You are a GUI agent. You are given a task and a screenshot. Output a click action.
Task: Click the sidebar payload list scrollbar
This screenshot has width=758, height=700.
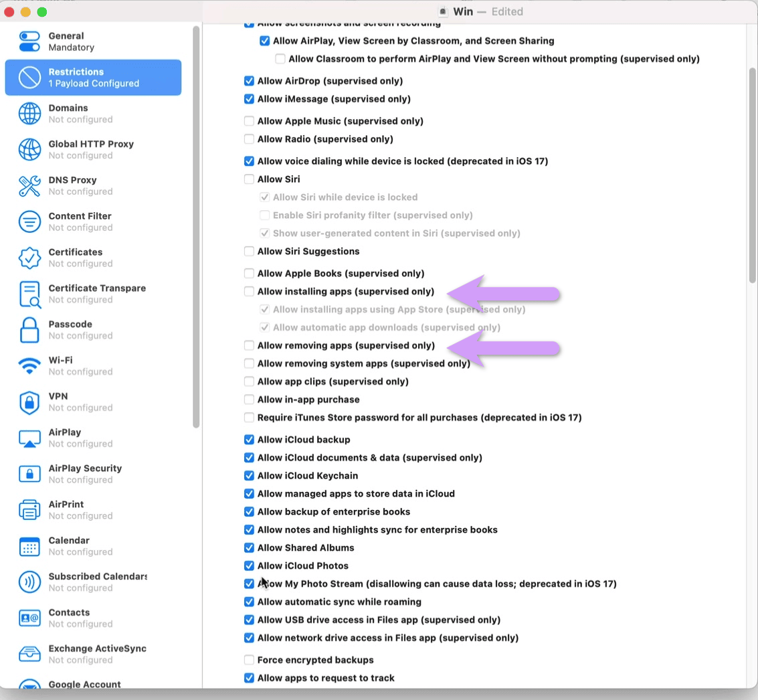pos(196,228)
